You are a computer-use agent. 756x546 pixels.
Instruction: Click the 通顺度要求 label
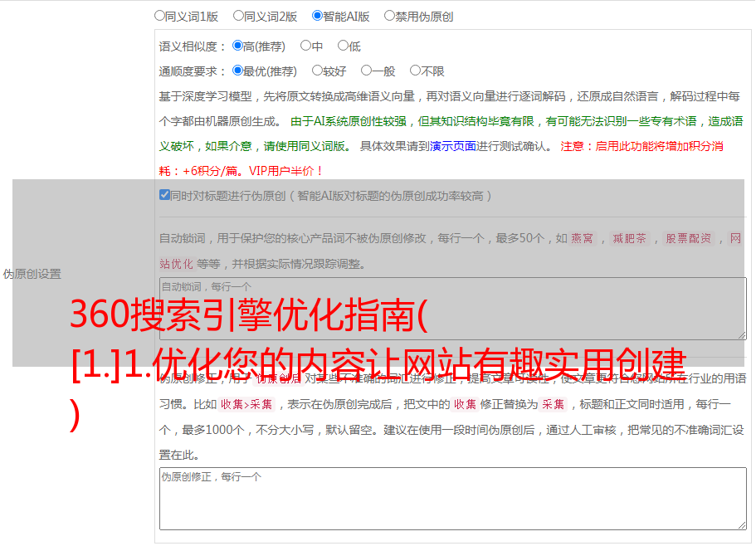[193, 72]
